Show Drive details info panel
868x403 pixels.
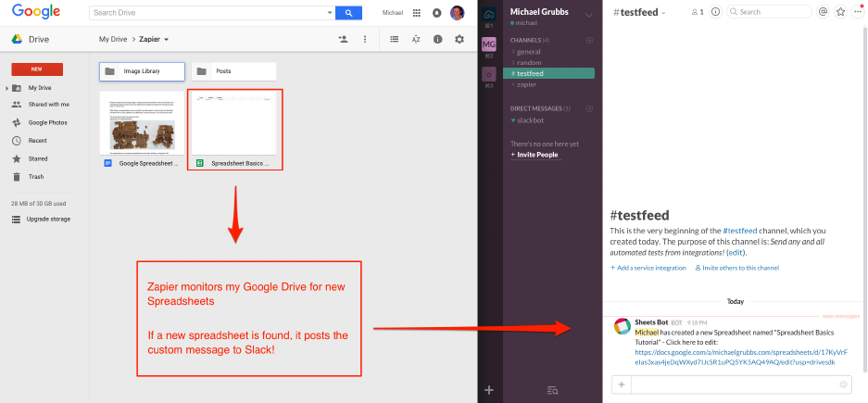(x=438, y=39)
